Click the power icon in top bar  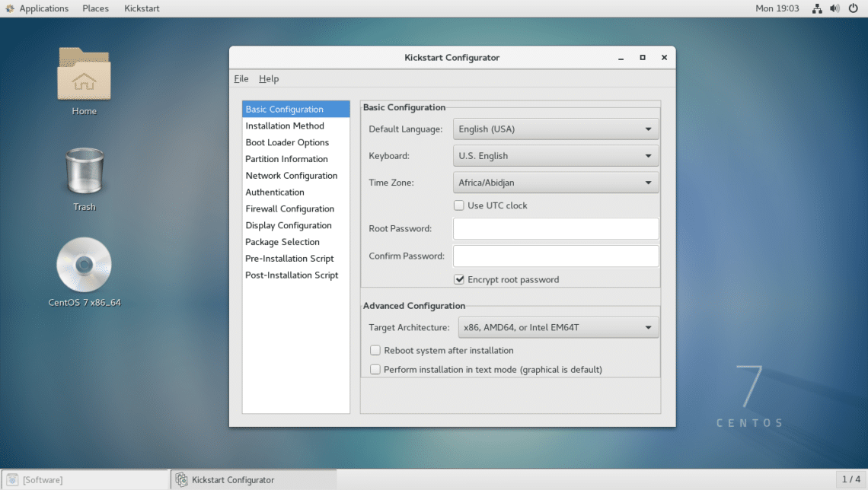(x=853, y=8)
